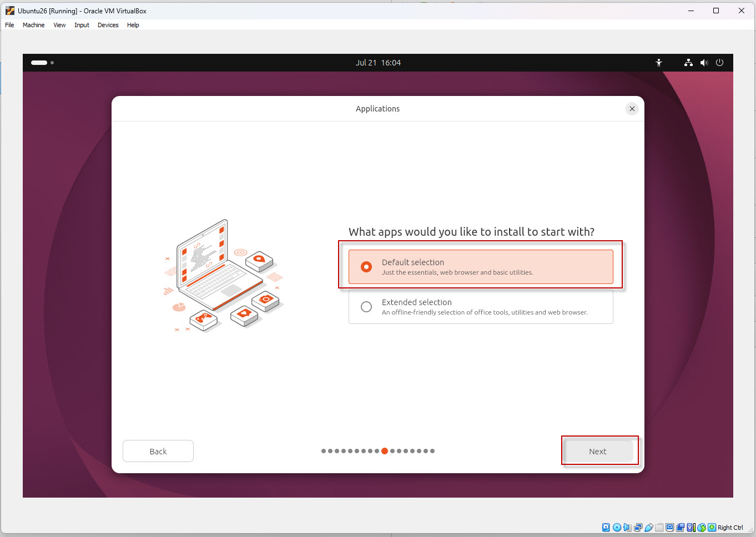
Task: Click the audio status icon in VirtualBox
Action: (x=627, y=528)
